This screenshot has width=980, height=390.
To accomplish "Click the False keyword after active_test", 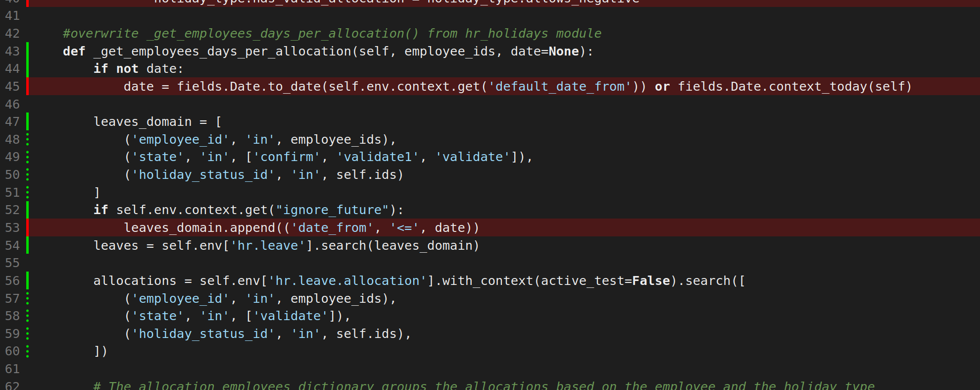I will (x=651, y=280).
